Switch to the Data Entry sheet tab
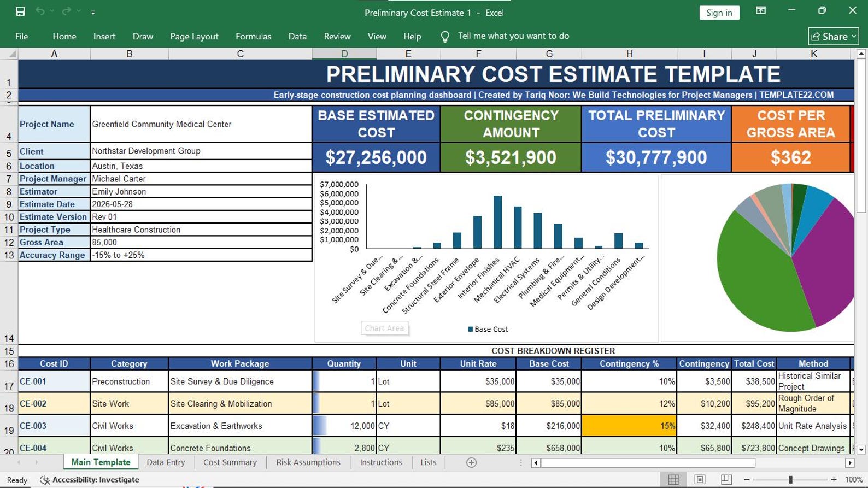 pos(166,462)
